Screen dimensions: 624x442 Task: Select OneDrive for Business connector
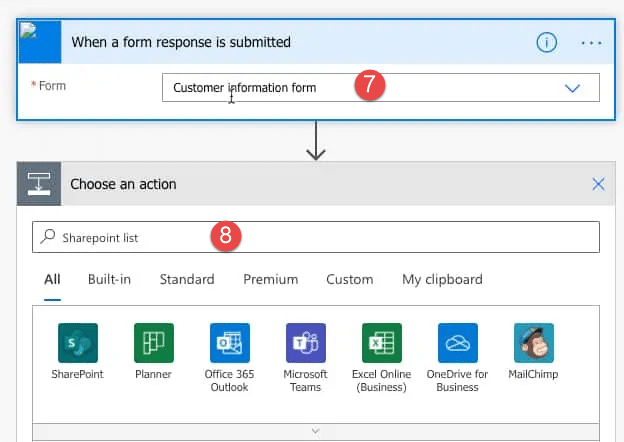tap(458, 343)
